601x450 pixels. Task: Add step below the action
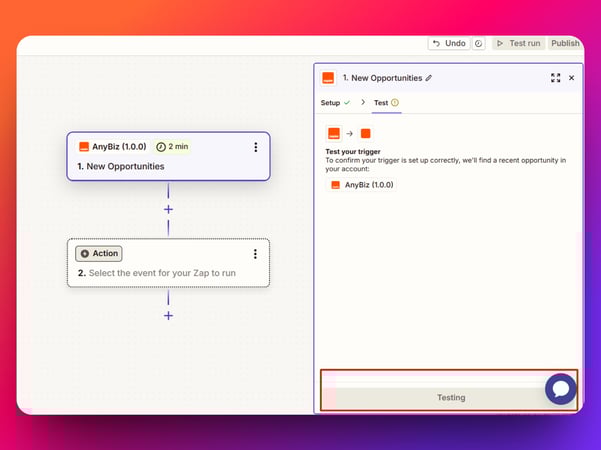[x=168, y=315]
